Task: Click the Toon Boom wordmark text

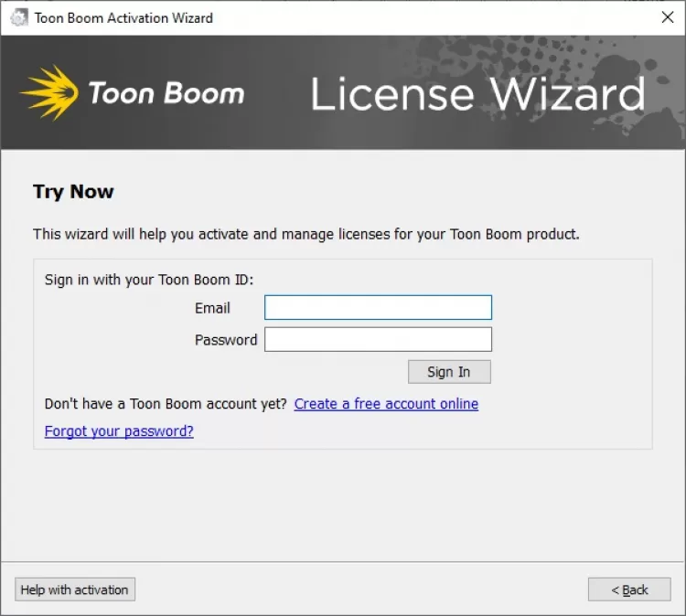Action: coord(166,93)
